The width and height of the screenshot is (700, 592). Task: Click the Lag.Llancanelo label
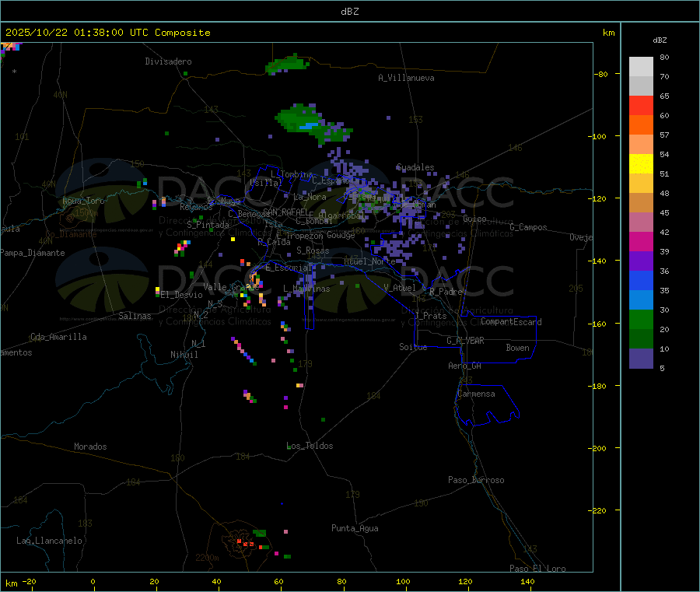click(x=49, y=541)
